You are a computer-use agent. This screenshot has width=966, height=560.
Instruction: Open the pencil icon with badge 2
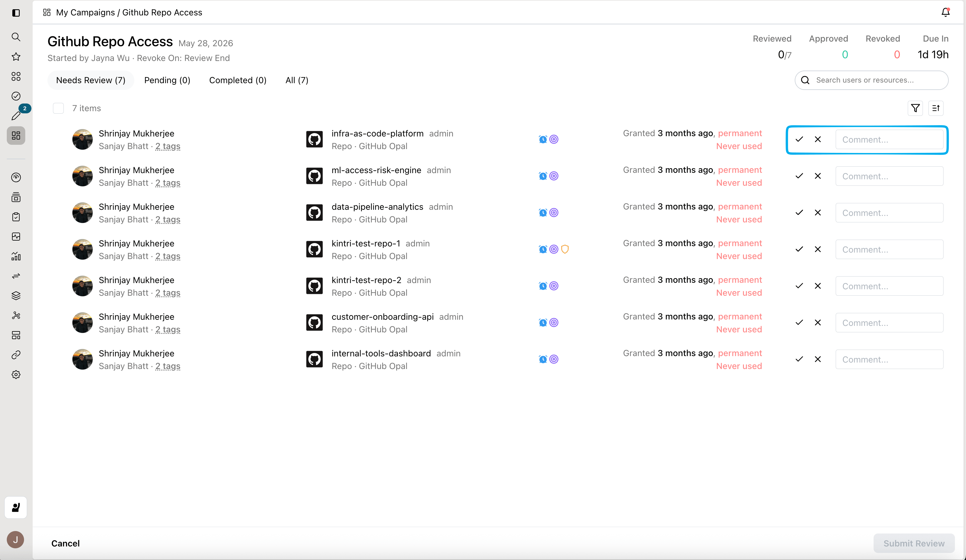pyautogui.click(x=16, y=116)
